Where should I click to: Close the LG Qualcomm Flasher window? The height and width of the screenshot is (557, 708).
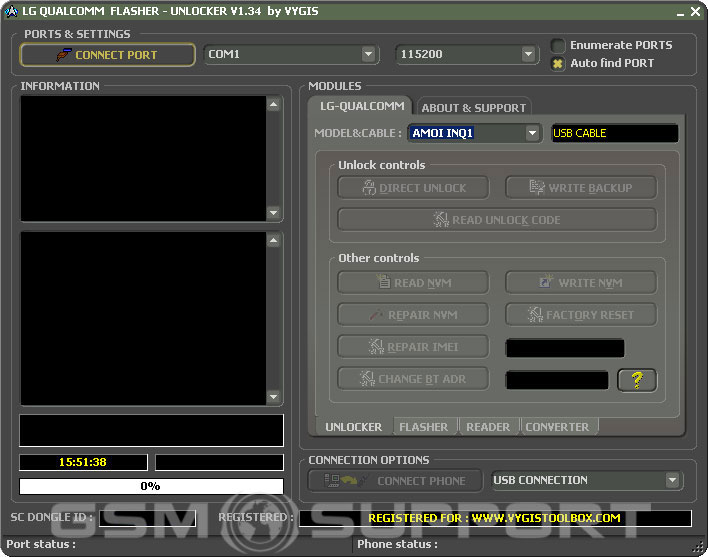[695, 12]
